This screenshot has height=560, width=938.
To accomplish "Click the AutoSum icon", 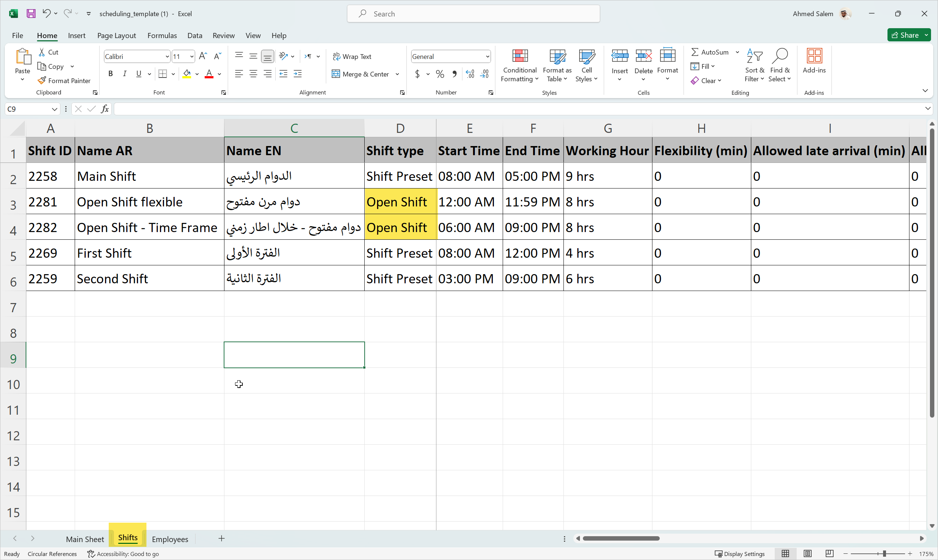I will 696,52.
